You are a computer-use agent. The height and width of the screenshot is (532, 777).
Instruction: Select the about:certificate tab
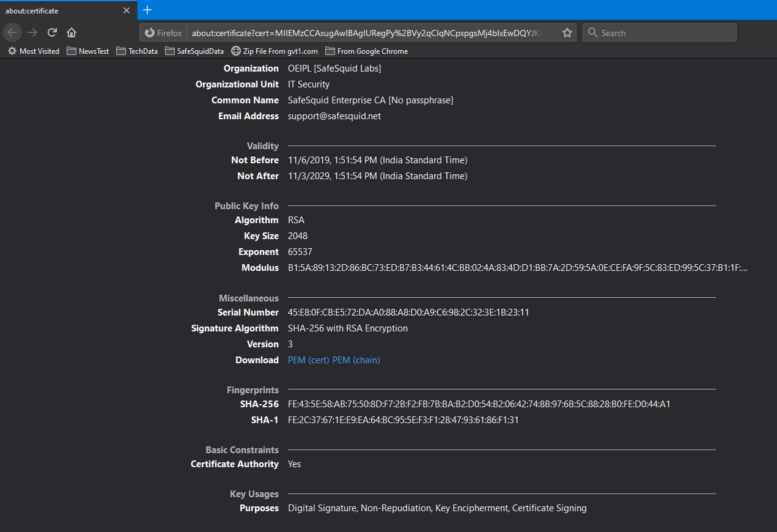pos(68,10)
